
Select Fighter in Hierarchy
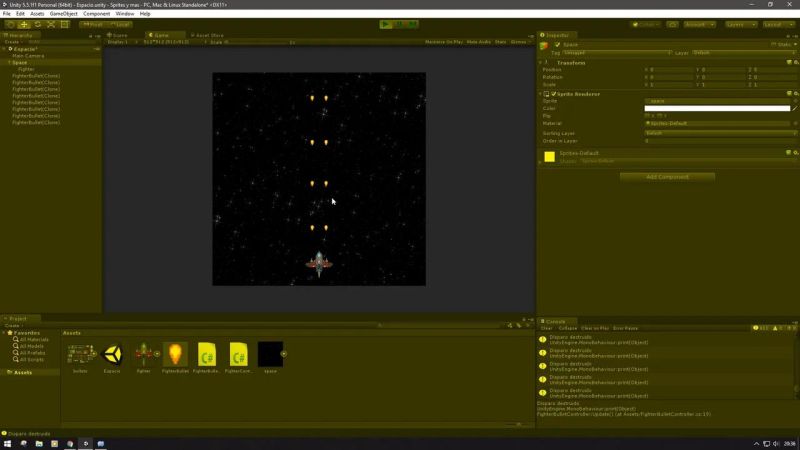pyautogui.click(x=26, y=69)
